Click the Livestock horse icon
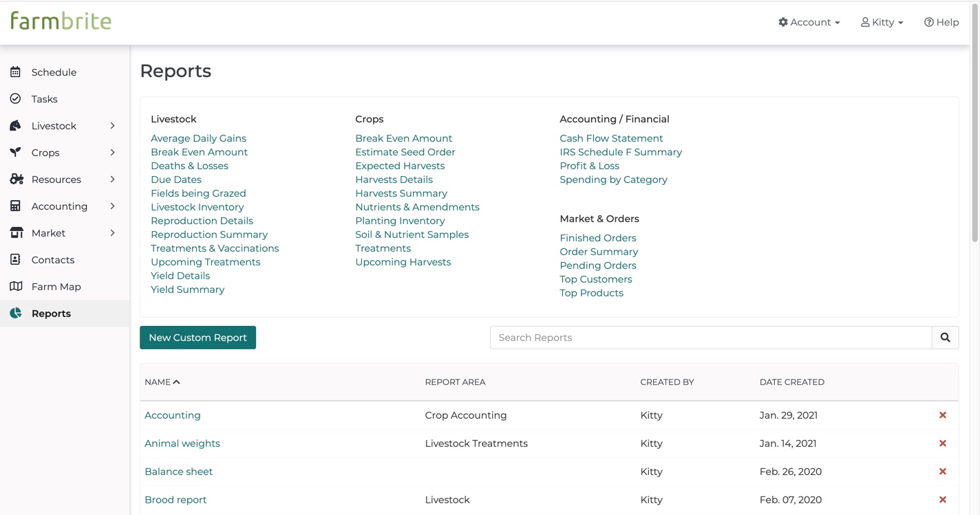 (15, 126)
